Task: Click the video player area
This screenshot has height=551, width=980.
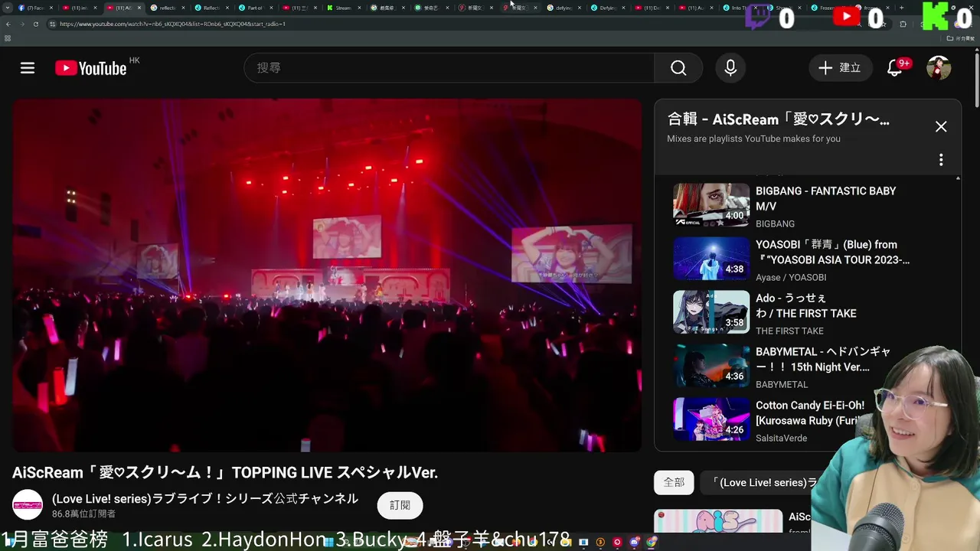Action: pyautogui.click(x=327, y=275)
